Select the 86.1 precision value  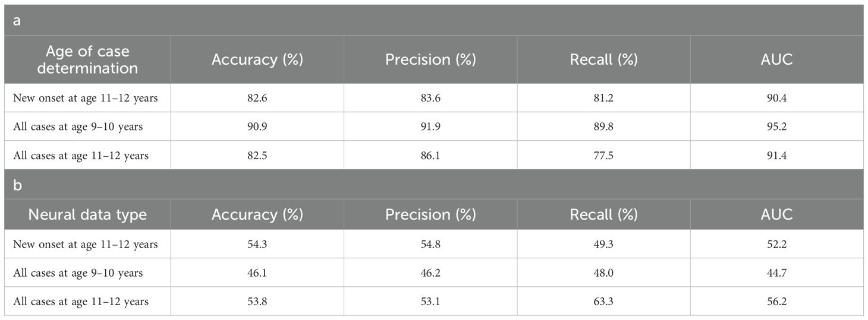[x=430, y=156]
